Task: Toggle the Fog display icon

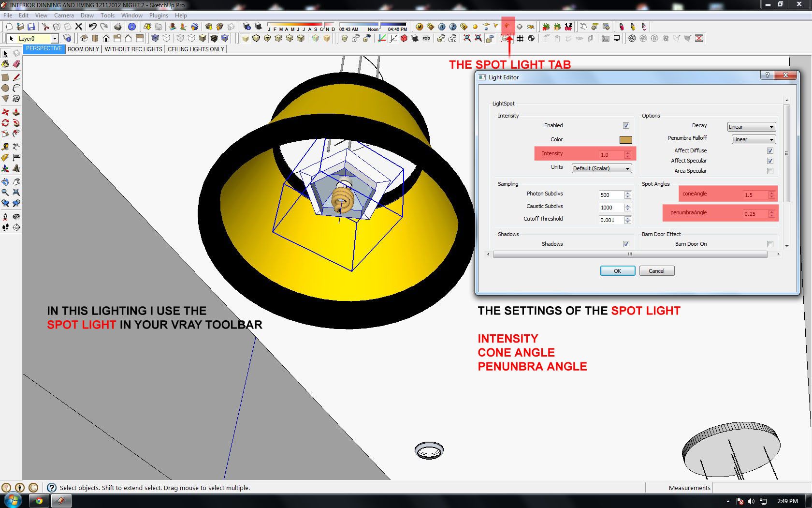Action: pos(426,38)
